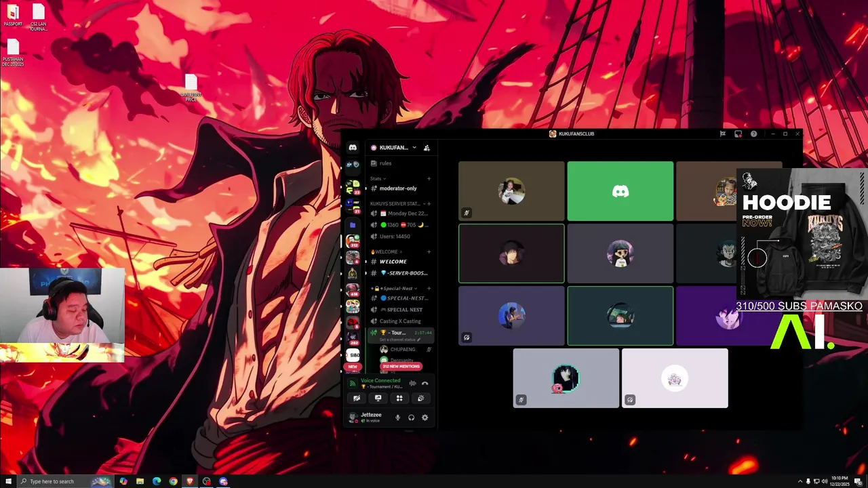868x488 pixels.
Task: Disconnect from voice with hang-up icon
Action: 425,384
